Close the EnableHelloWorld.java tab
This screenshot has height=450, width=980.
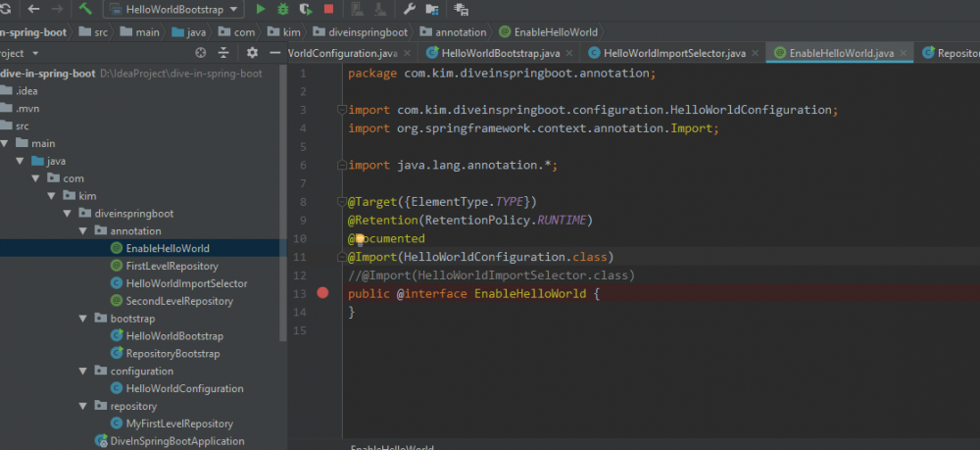[902, 53]
